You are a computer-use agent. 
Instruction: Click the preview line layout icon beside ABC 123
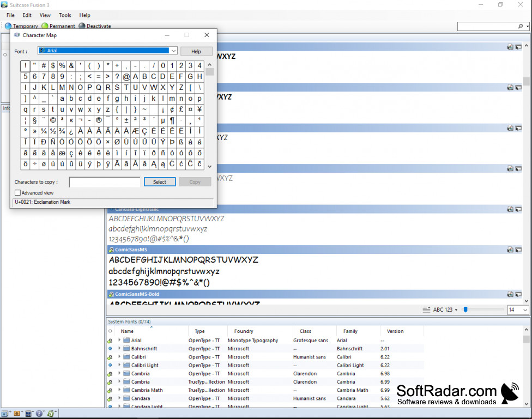point(426,309)
